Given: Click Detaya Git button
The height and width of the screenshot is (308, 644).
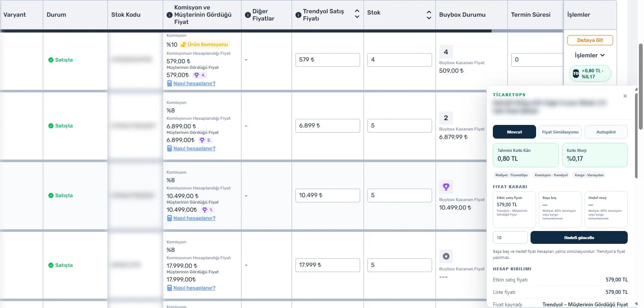Looking at the screenshot, I should pyautogui.click(x=590, y=40).
